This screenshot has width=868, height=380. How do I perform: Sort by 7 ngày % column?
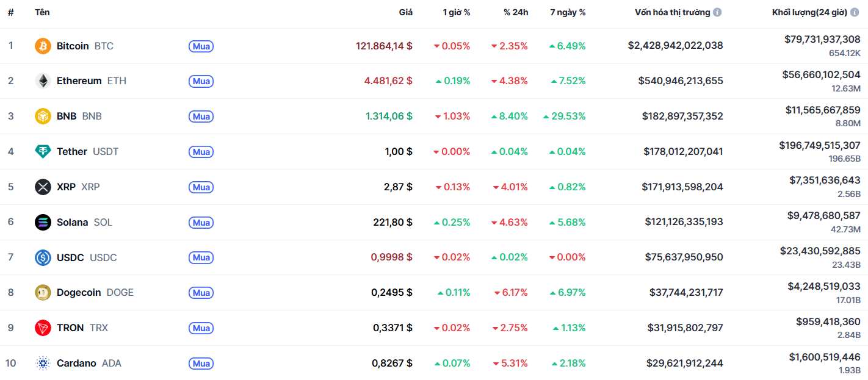coord(568,12)
